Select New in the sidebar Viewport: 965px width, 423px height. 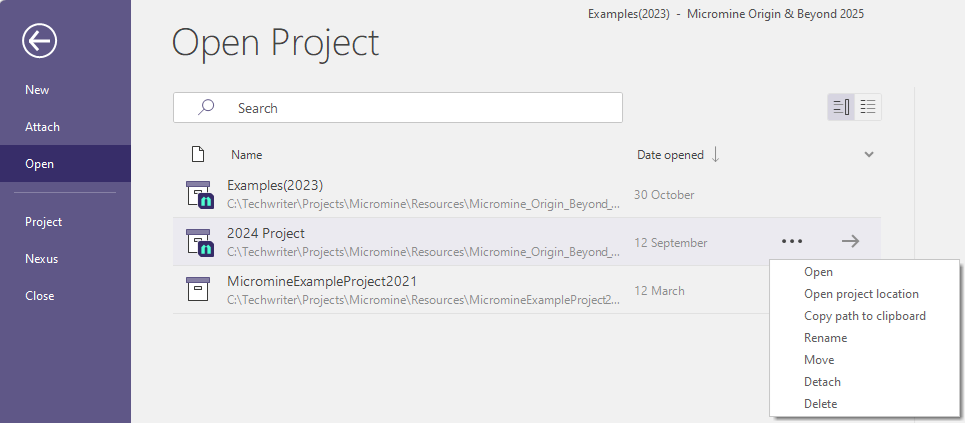pyautogui.click(x=37, y=90)
